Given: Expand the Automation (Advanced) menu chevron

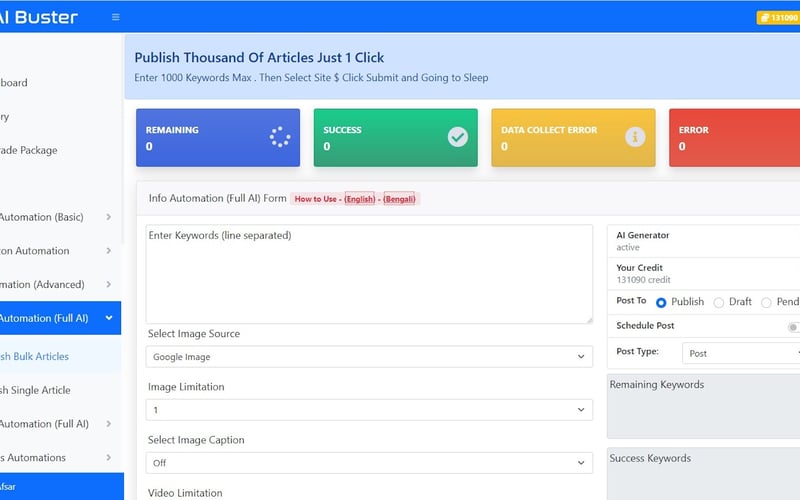Looking at the screenshot, I should point(109,284).
